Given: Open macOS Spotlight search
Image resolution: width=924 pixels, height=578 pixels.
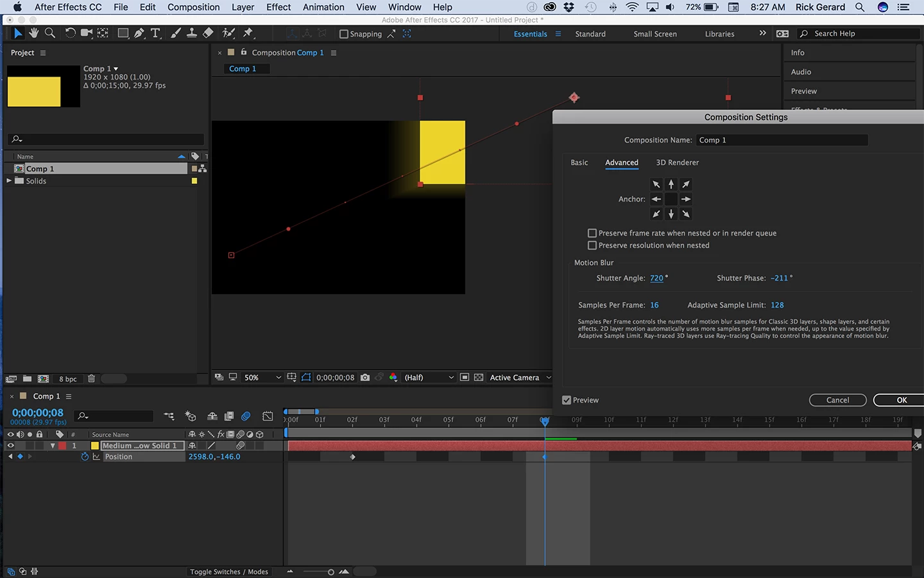Looking at the screenshot, I should (860, 7).
